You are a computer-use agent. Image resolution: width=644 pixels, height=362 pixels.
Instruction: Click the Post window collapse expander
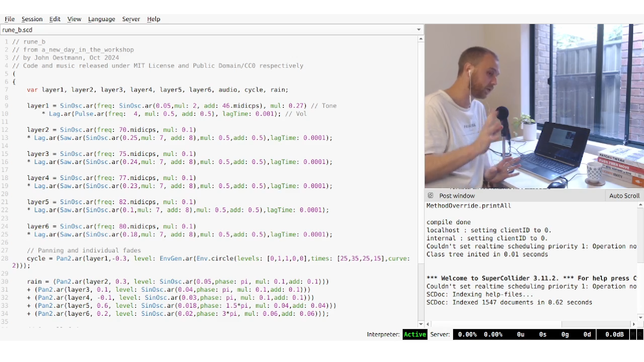429,195
